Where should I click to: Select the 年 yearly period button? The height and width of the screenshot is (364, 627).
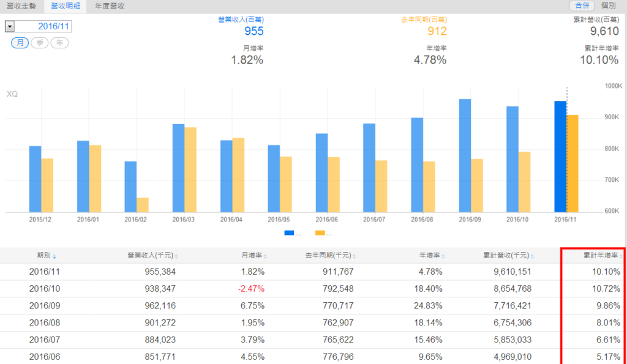(x=59, y=43)
